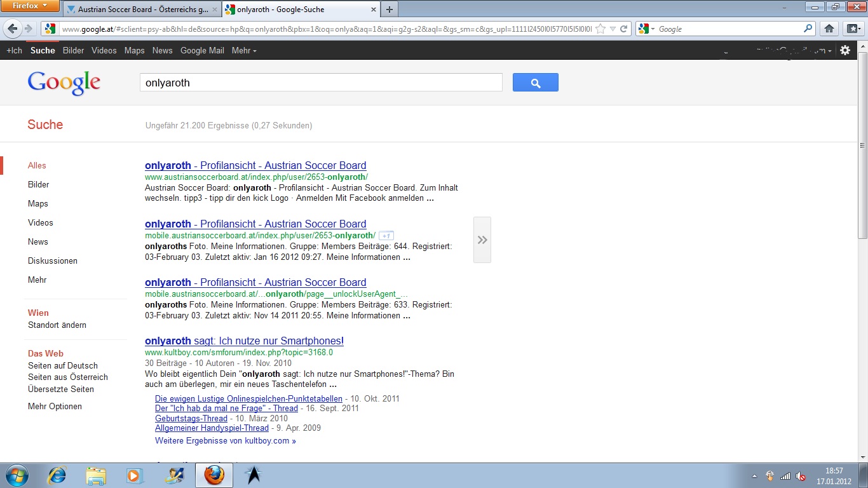This screenshot has width=868, height=488.
Task: Click Weitere Ergebnisse von kultboy.com
Action: tap(226, 440)
